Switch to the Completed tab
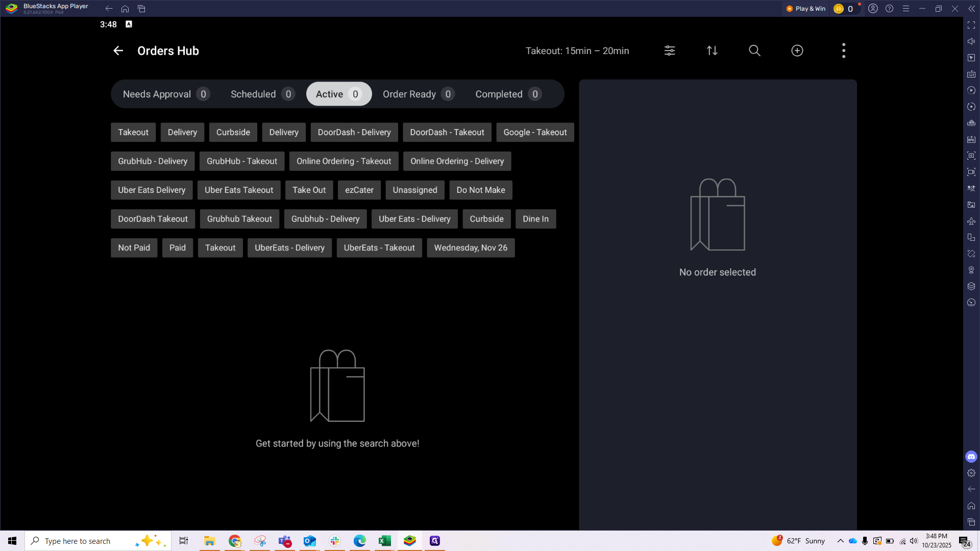This screenshot has height=551, width=980. click(507, 94)
